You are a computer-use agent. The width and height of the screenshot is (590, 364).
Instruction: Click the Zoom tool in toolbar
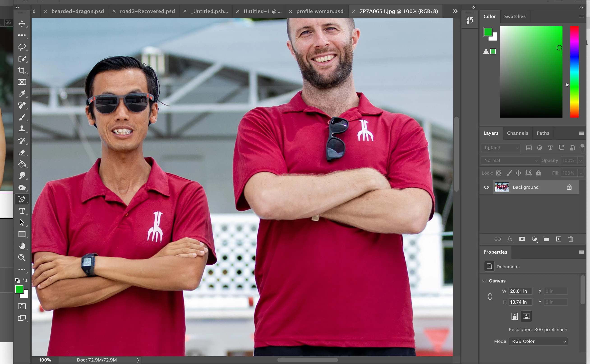point(22,258)
